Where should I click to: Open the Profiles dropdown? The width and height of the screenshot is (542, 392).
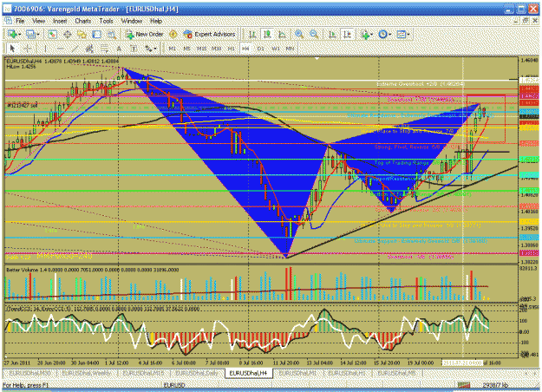(x=32, y=34)
